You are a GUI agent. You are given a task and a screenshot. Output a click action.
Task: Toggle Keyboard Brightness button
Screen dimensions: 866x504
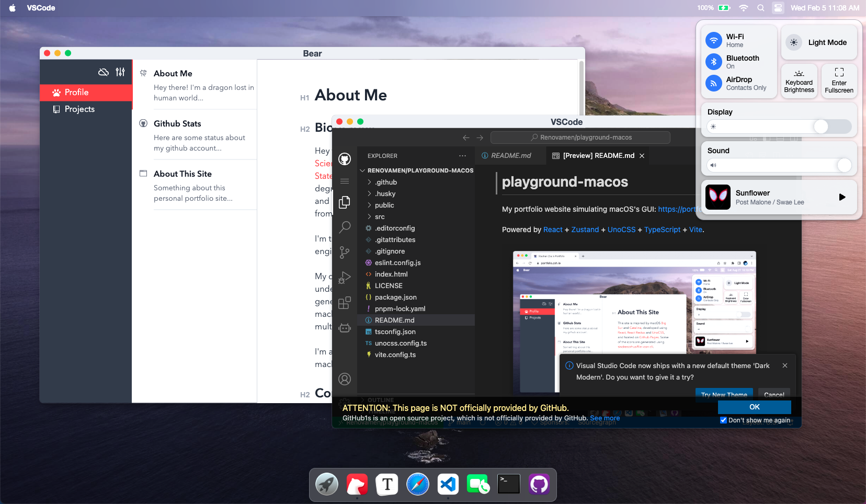pos(799,81)
